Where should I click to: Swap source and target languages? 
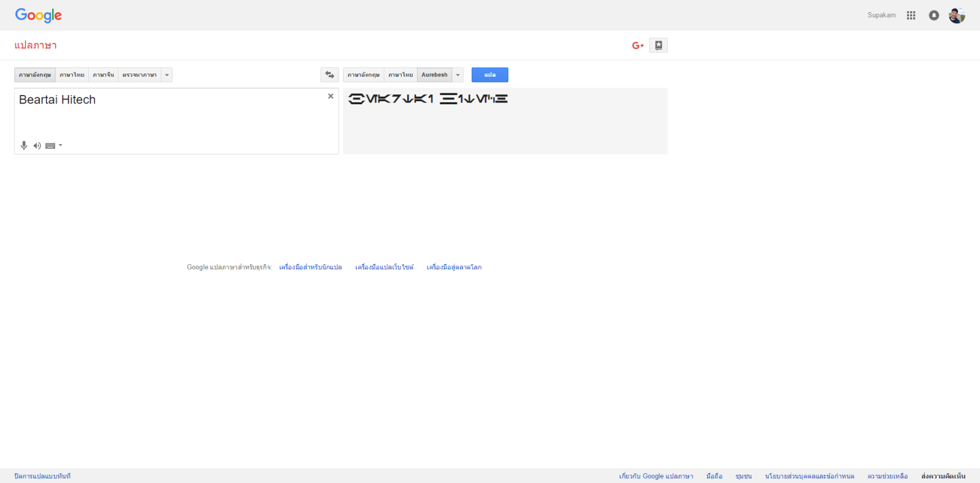point(330,75)
